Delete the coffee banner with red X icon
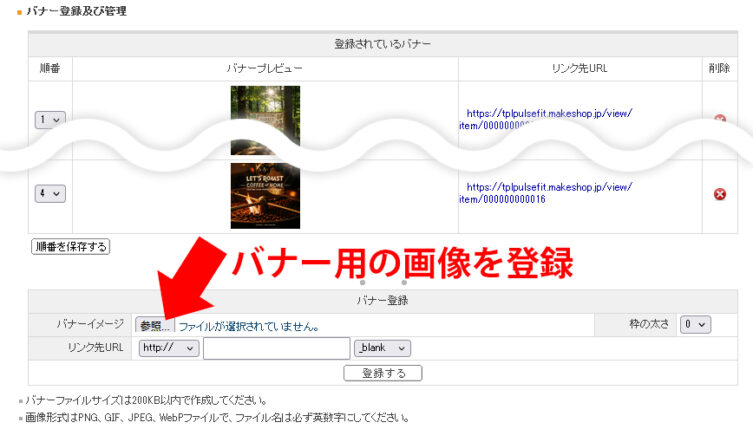This screenshot has height=429, width=753. pyautogui.click(x=719, y=194)
